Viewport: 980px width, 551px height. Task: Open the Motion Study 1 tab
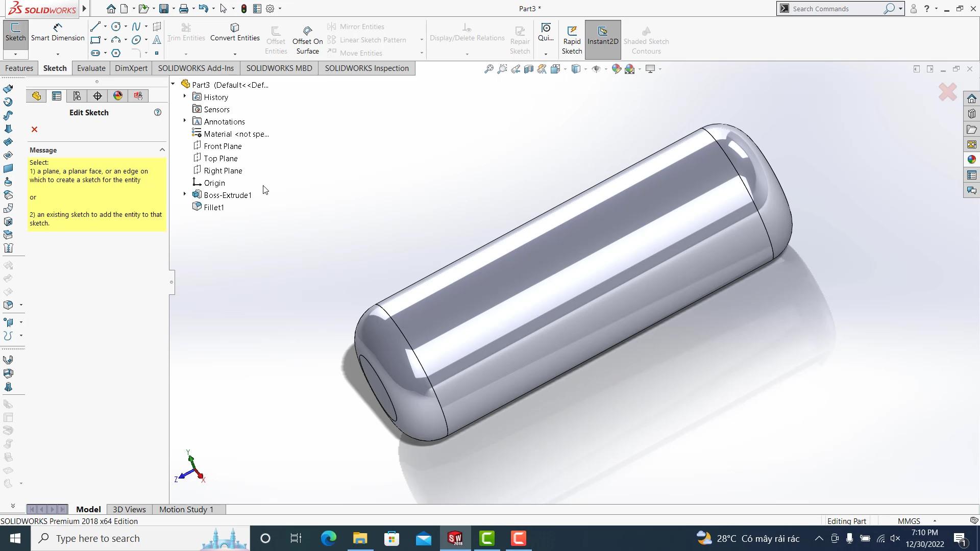186,509
